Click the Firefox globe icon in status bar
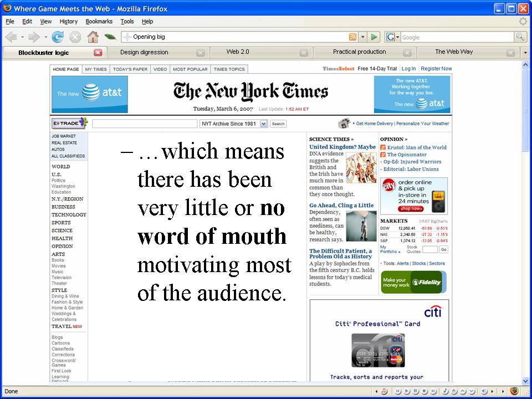The width and height of the screenshot is (532, 399). pos(514,391)
